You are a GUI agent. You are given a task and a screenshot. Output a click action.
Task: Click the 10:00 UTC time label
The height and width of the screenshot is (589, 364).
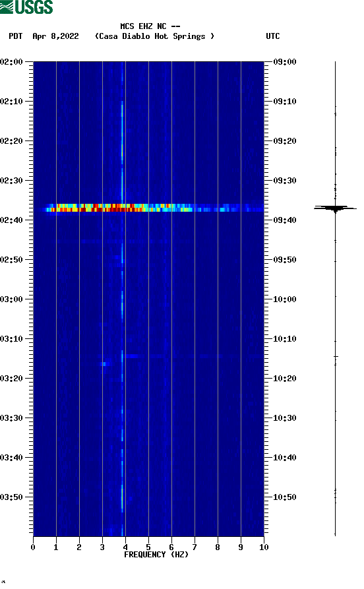(285, 299)
